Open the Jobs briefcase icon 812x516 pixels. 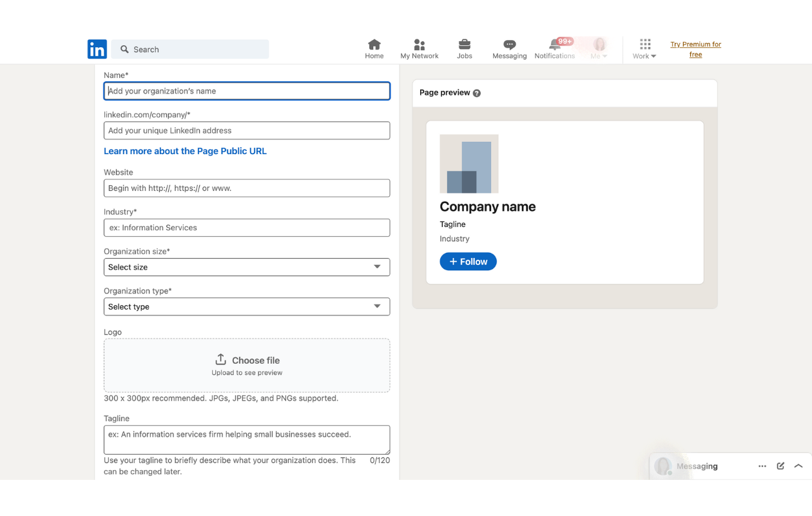465,49
